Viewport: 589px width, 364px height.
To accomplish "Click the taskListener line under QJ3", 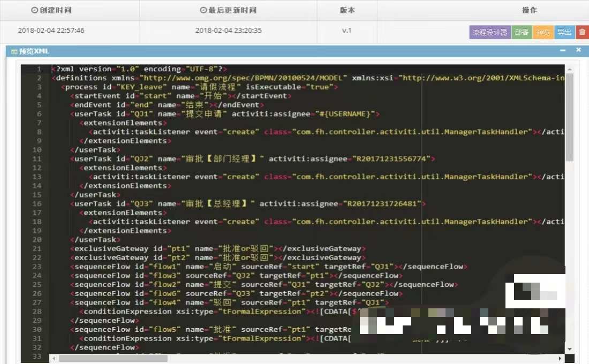I will (326, 222).
